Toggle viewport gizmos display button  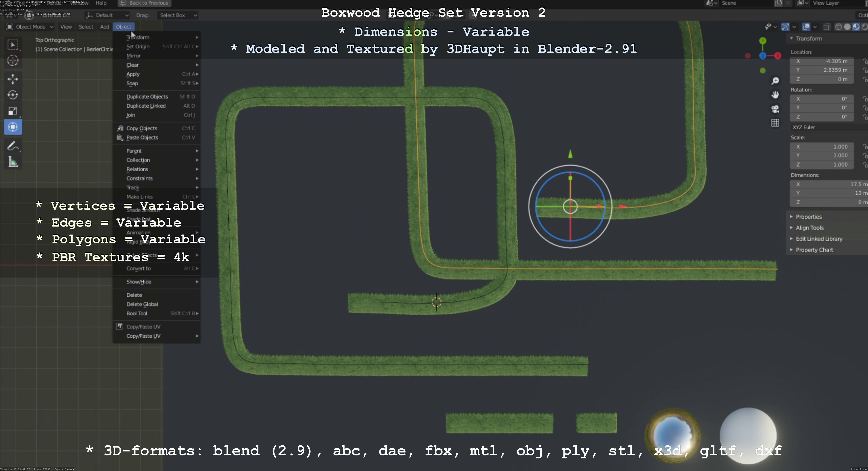(x=785, y=27)
